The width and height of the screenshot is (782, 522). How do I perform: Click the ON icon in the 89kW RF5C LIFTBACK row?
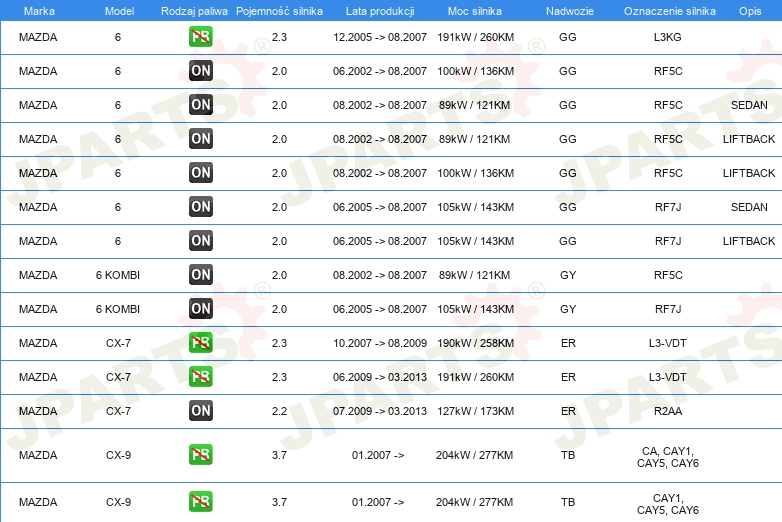pyautogui.click(x=200, y=139)
